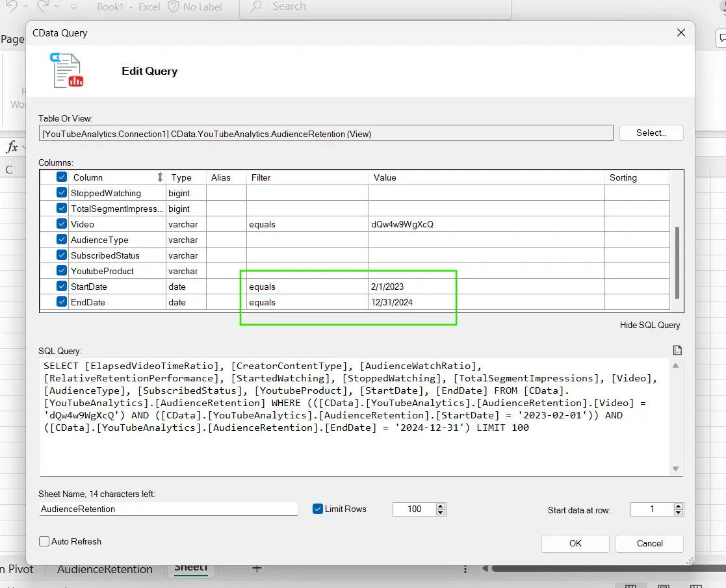Click the Sheet Name input field
Screen dimensions: 726x588
click(168, 509)
